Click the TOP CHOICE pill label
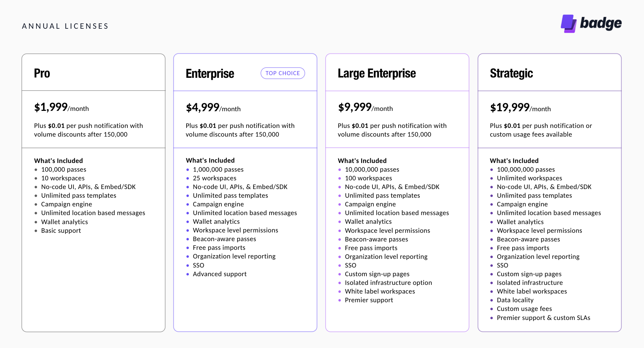The height and width of the screenshot is (348, 644). (283, 73)
